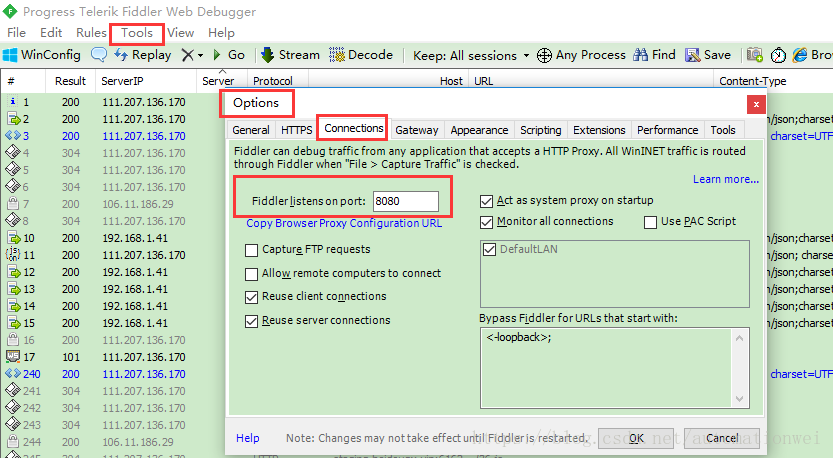Image resolution: width=833 pixels, height=458 pixels.
Task: Toggle Monitor all connections checkbox
Action: coord(486,222)
